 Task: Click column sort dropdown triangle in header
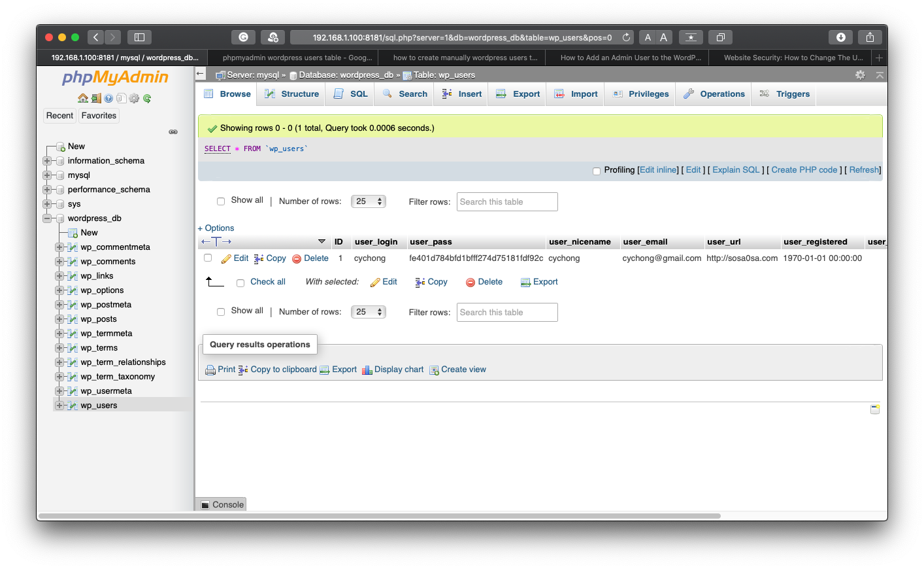[322, 241]
